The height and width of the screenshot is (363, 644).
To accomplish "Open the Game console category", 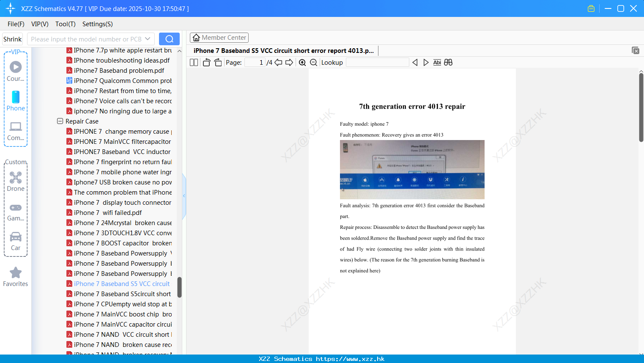I will 16,212.
